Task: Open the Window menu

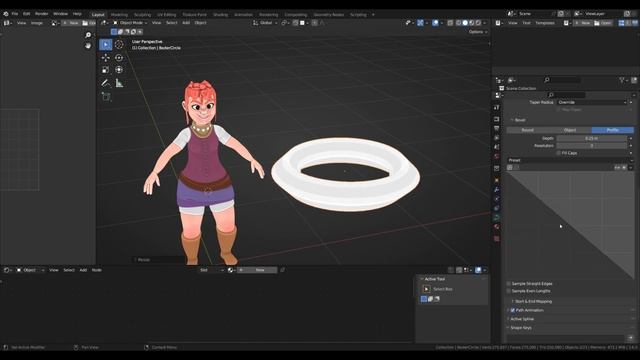Action: pos(60,14)
